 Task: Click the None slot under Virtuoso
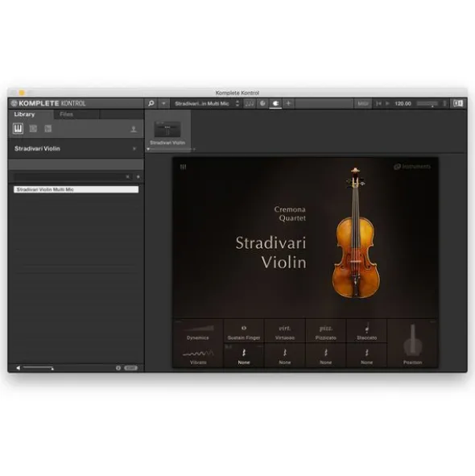[285, 356]
